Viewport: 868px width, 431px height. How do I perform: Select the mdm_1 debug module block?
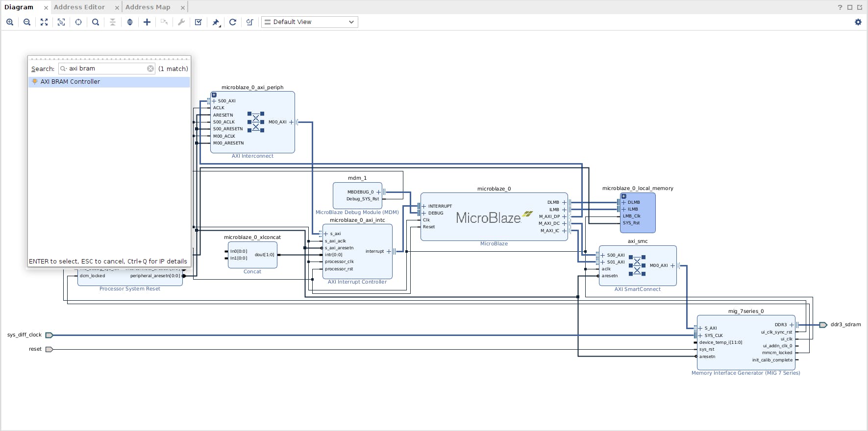[x=357, y=196]
